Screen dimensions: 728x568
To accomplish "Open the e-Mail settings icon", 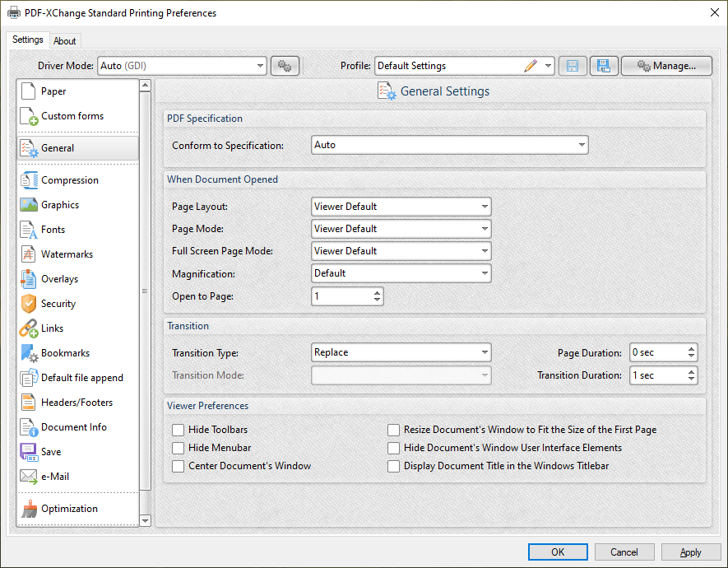I will pyautogui.click(x=29, y=477).
